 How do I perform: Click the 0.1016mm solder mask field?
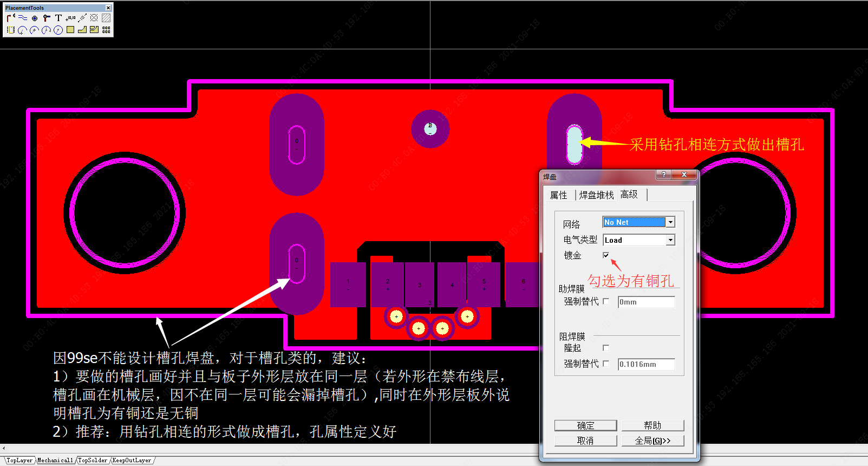(647, 364)
